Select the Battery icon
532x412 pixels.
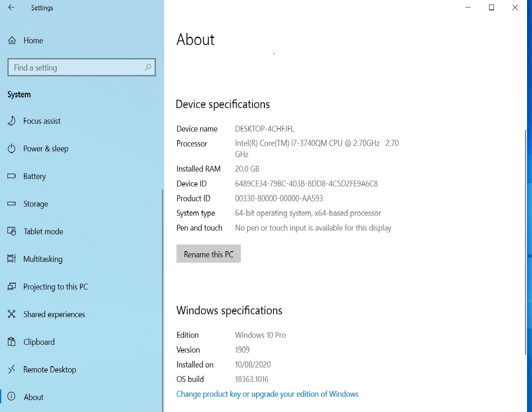pos(12,176)
